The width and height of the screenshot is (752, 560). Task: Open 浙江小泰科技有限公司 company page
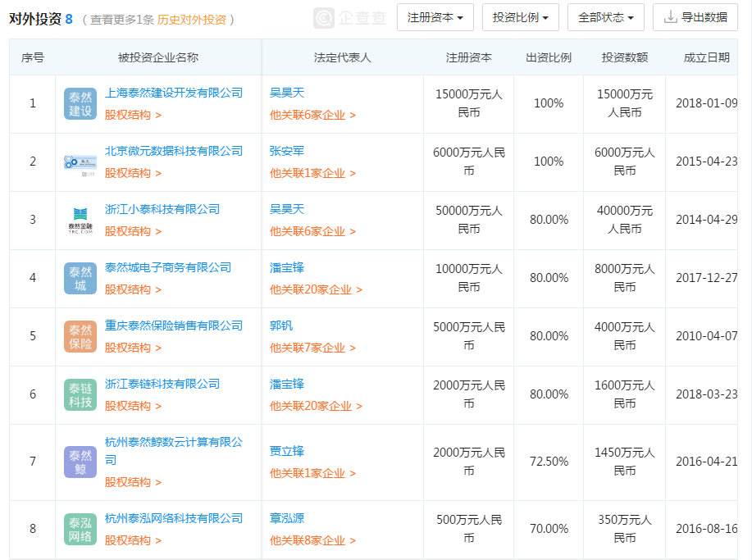point(162,209)
